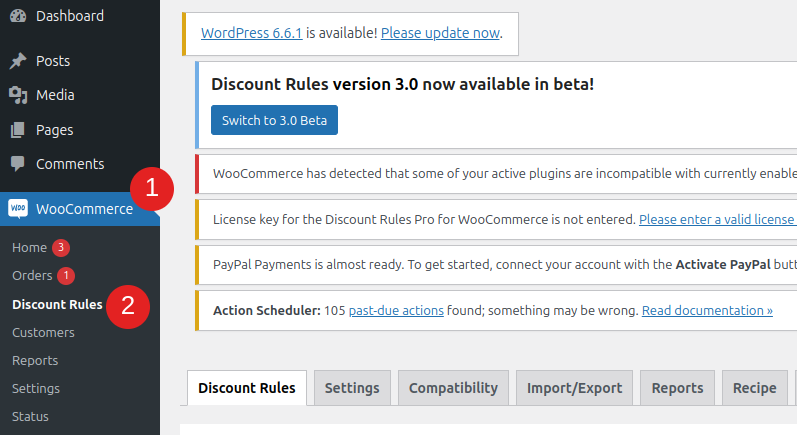Click Please update now link
The height and width of the screenshot is (435, 797).
(440, 33)
